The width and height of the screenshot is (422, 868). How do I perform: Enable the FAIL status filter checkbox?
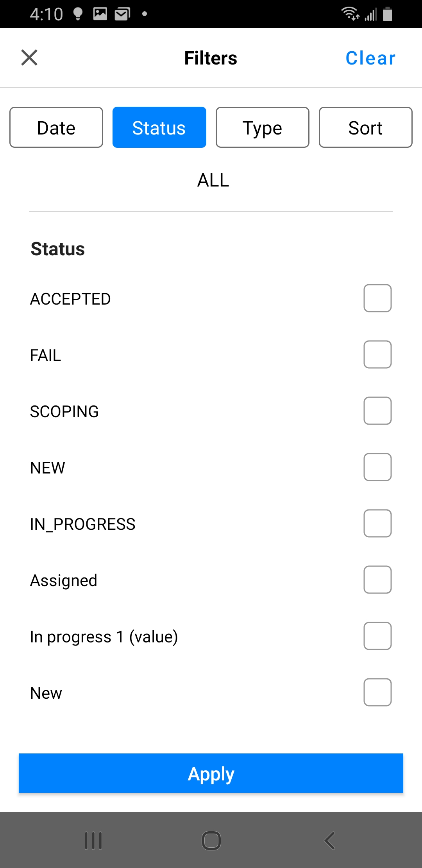(x=377, y=355)
